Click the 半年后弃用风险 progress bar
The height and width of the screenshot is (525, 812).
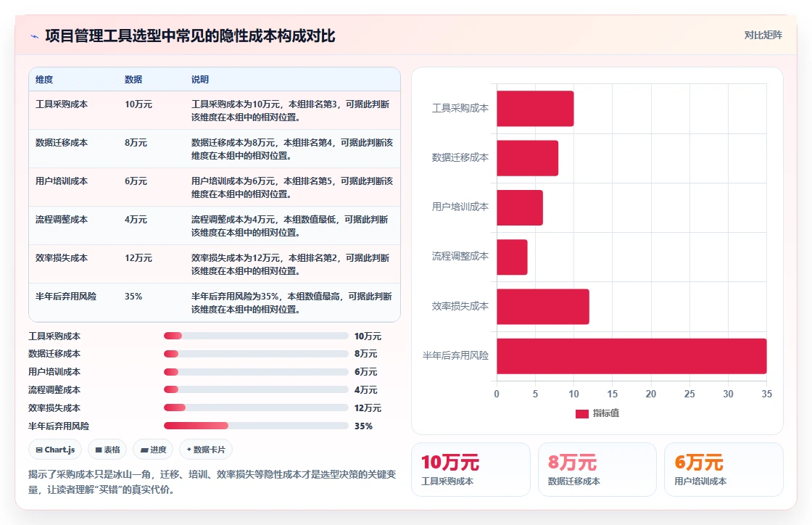(x=256, y=426)
